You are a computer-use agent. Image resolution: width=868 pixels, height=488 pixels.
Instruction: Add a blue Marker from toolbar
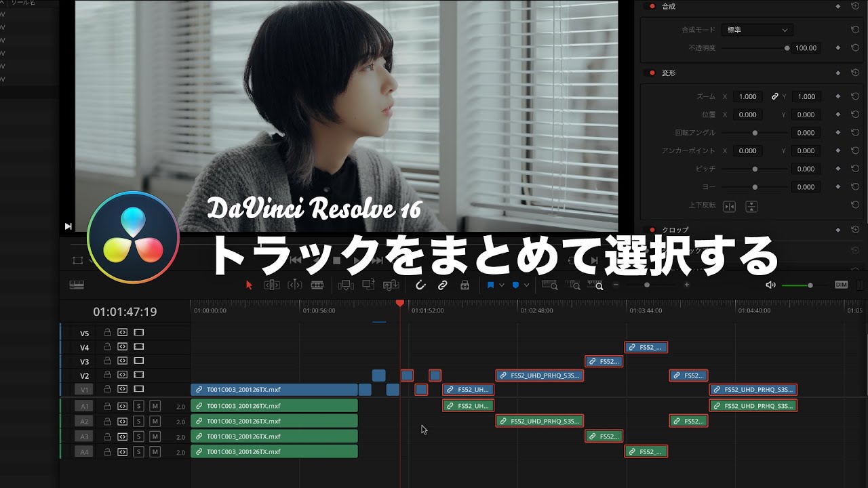(x=515, y=285)
